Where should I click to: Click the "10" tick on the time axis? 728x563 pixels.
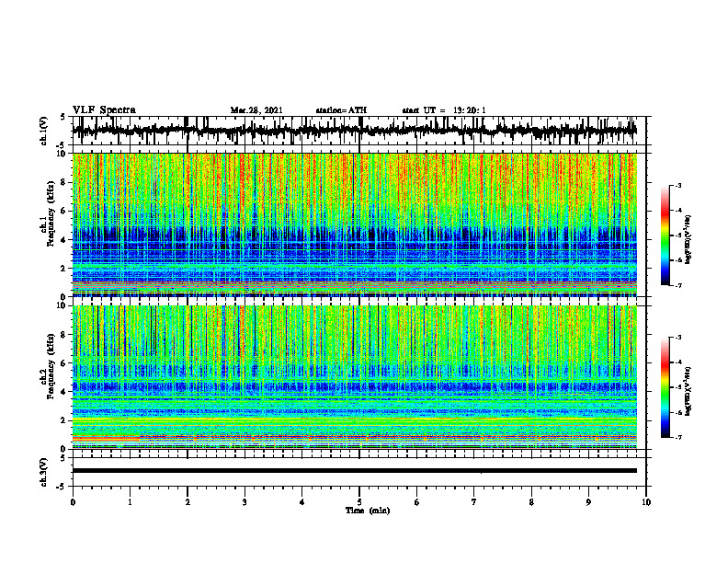point(646,502)
